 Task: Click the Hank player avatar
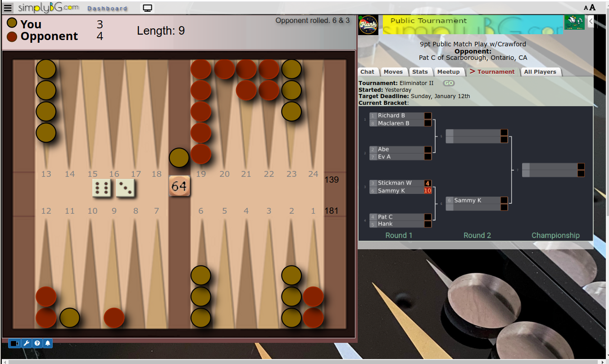tap(368, 25)
